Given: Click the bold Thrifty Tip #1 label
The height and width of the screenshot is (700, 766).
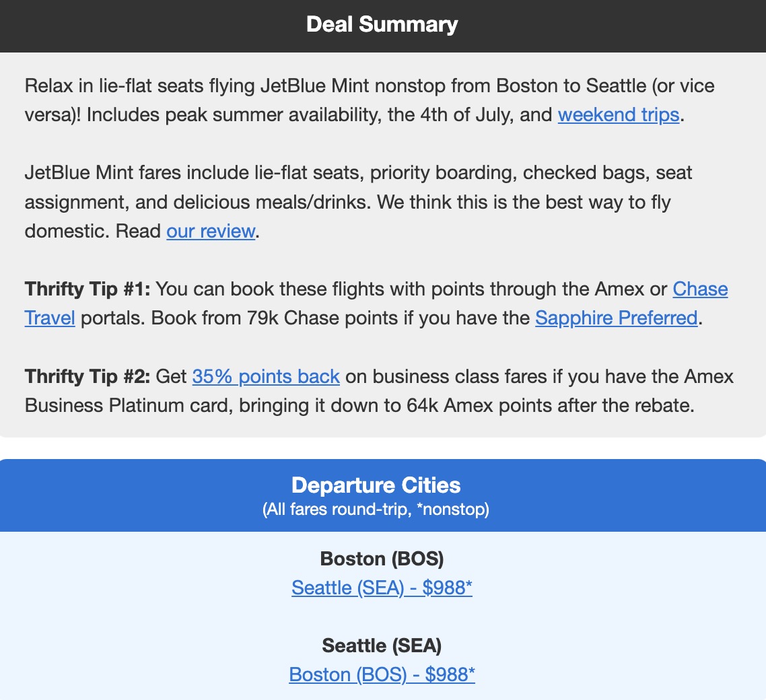Looking at the screenshot, I should [87, 289].
